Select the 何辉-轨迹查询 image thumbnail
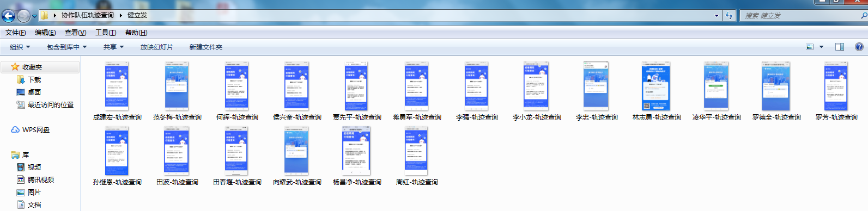The height and width of the screenshot is (211, 868). pos(237,86)
